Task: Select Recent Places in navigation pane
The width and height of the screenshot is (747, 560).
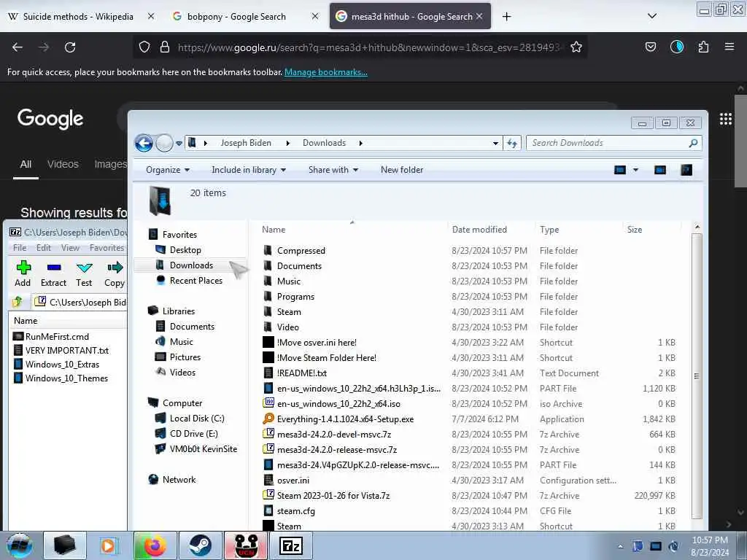Action: click(196, 281)
